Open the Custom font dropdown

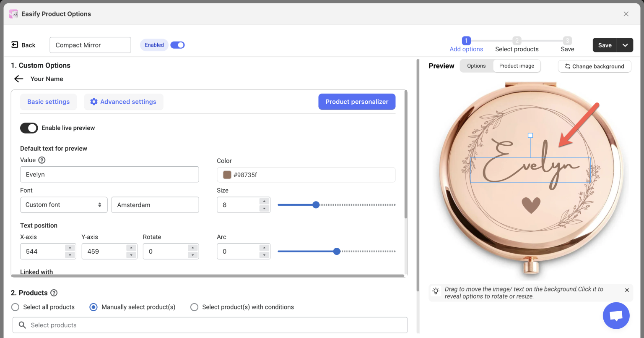tap(64, 205)
